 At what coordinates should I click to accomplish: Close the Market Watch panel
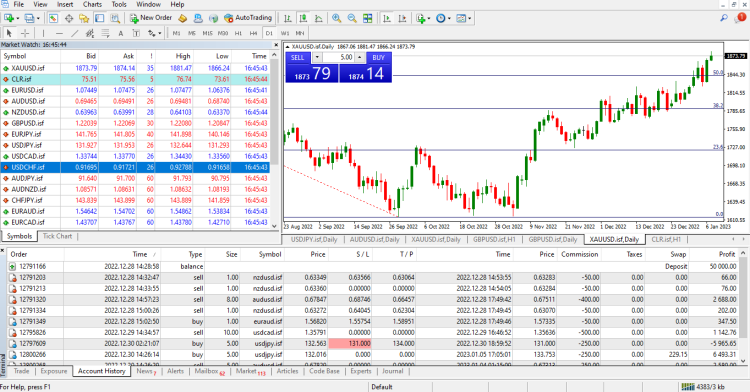click(276, 44)
